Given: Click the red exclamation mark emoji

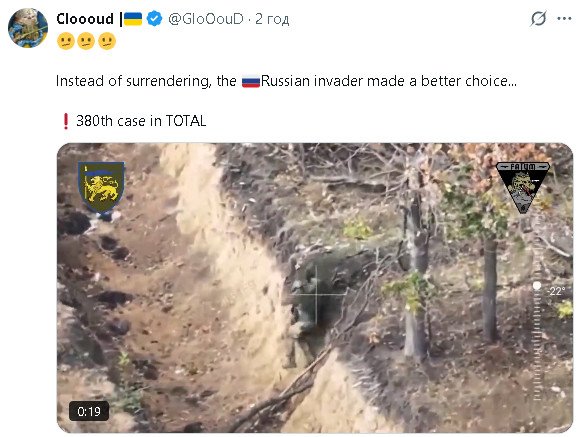Looking at the screenshot, I should 66,121.
